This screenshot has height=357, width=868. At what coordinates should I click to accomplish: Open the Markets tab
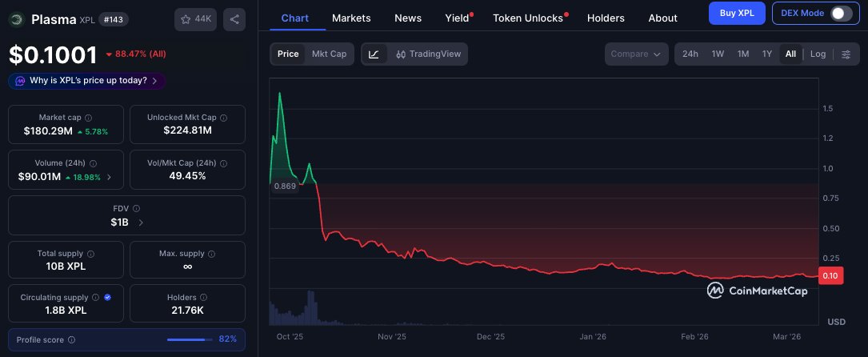(351, 18)
